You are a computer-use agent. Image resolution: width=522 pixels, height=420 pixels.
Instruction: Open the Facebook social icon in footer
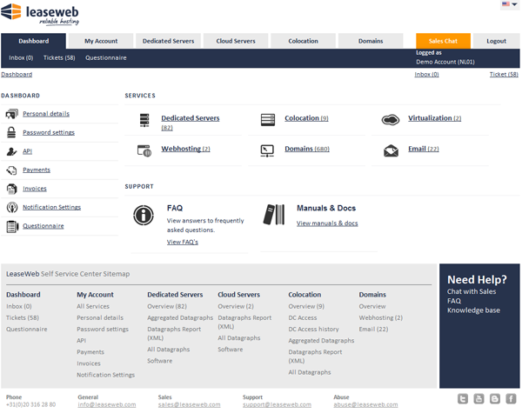[510, 398]
